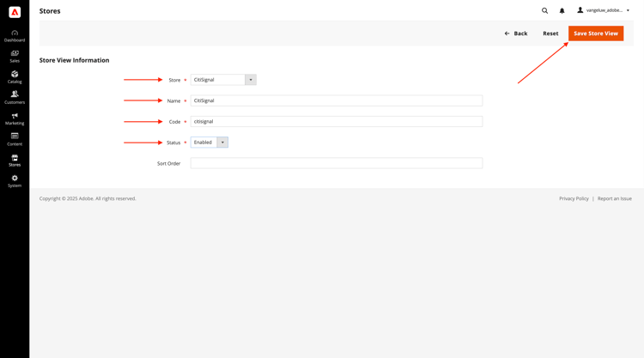Click the search magnifier icon

(x=544, y=10)
